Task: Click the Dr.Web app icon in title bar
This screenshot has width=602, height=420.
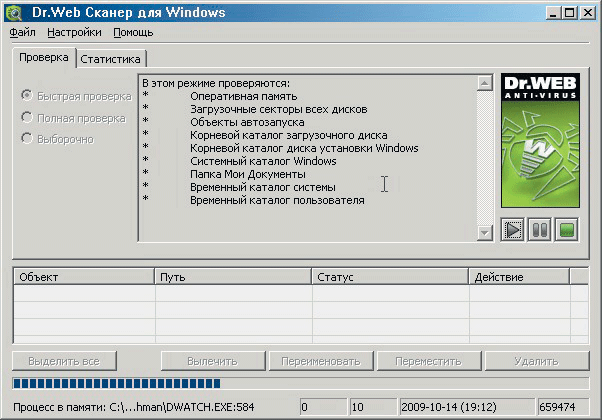Action: coord(15,13)
